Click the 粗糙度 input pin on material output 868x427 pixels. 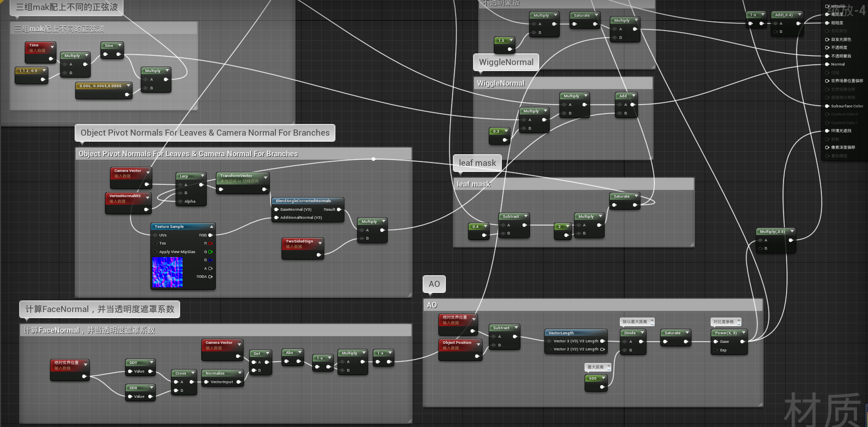(827, 23)
